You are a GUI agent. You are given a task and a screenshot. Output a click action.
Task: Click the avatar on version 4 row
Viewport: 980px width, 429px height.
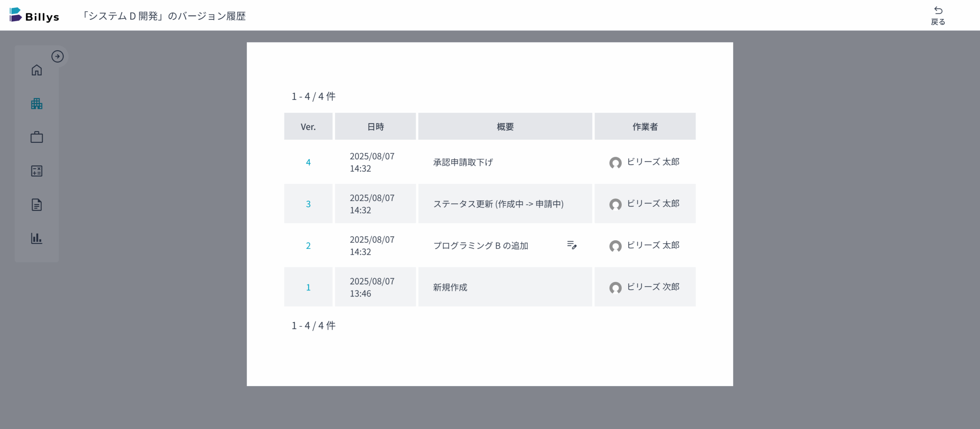tap(615, 163)
